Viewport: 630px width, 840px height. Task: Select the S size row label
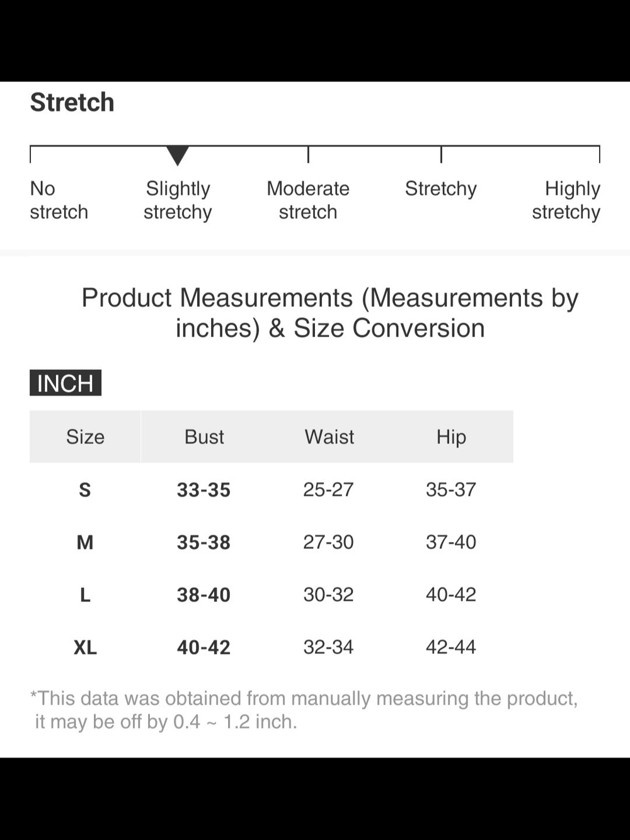pos(85,490)
